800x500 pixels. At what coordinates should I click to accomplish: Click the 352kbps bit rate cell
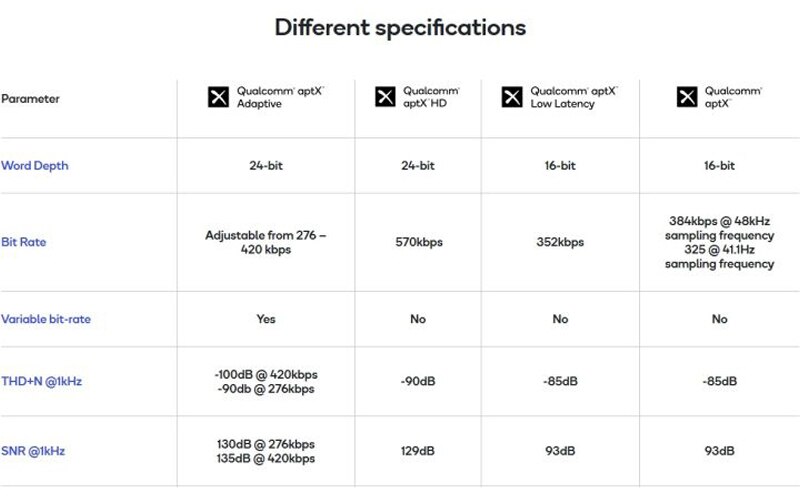560,242
